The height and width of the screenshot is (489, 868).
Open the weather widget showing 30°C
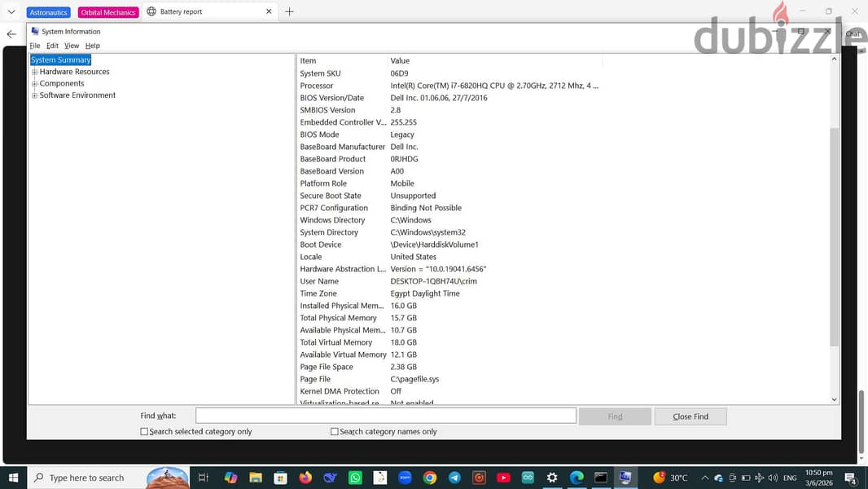pos(670,478)
